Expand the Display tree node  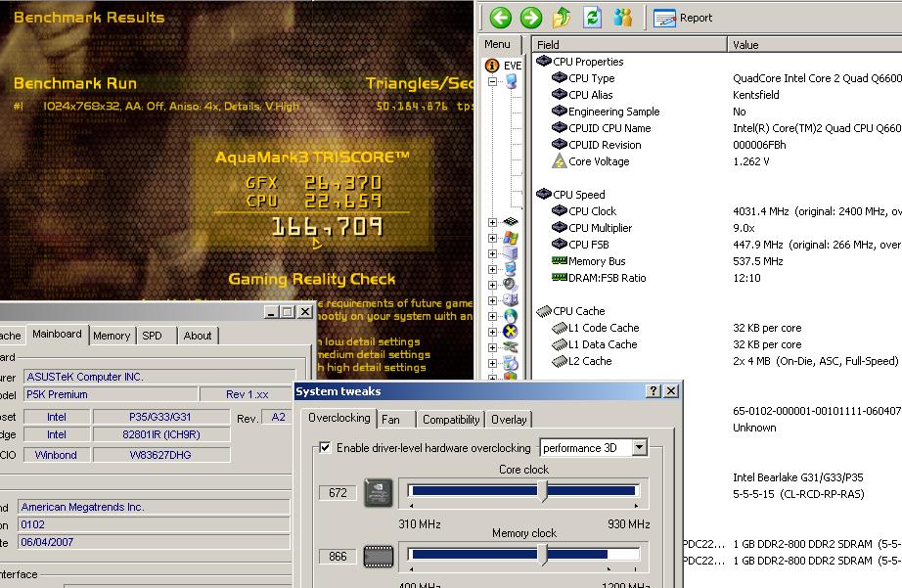click(492, 269)
